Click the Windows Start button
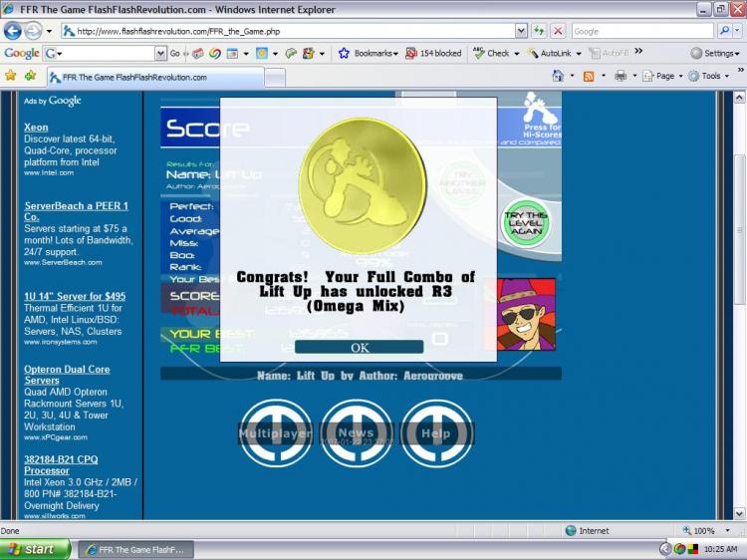 [x=35, y=549]
